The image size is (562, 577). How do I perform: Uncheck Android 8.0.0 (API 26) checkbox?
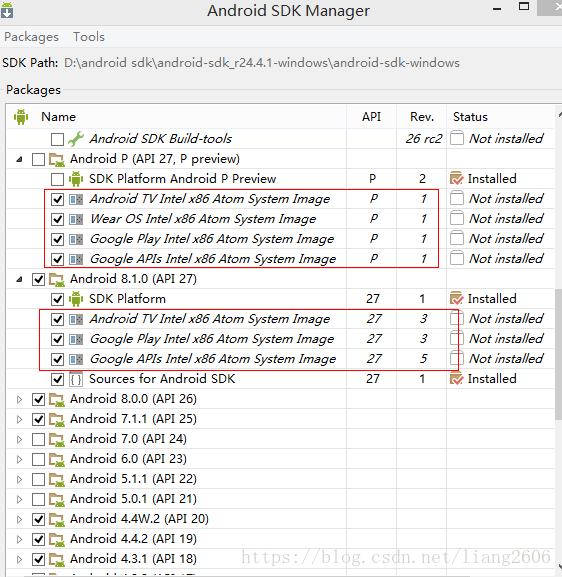38,399
